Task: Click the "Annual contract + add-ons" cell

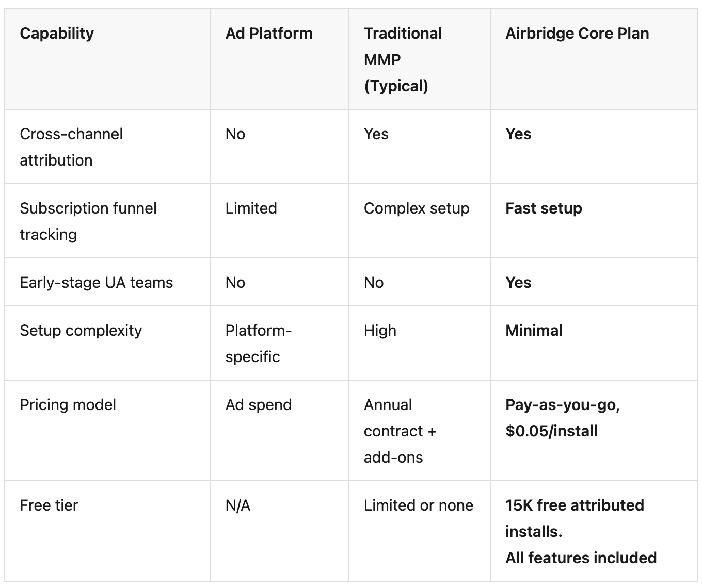Action: (x=400, y=431)
